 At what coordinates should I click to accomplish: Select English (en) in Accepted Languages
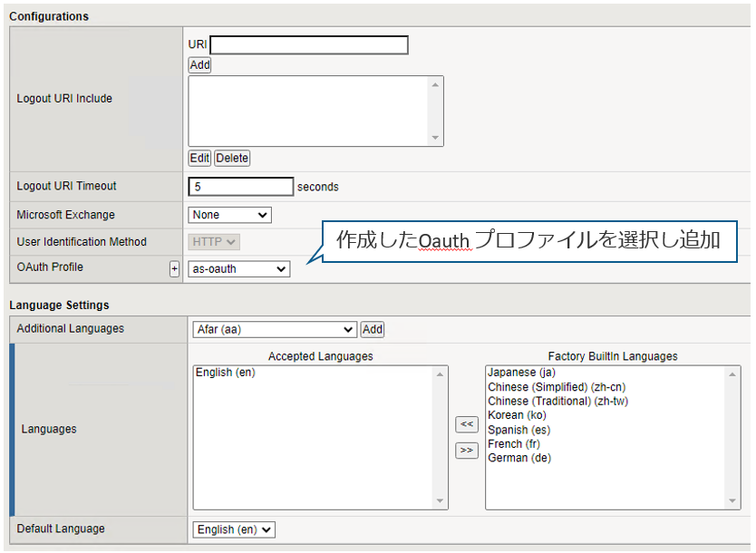pos(226,373)
